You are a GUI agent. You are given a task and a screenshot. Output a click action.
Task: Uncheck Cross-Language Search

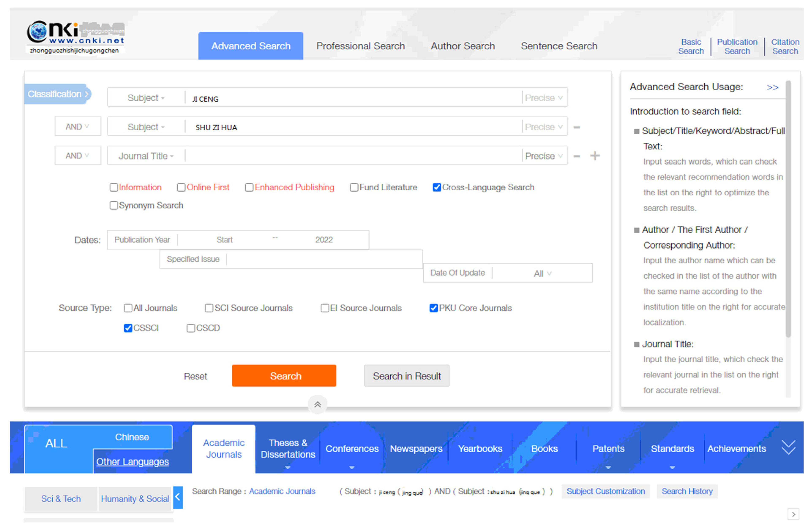click(x=437, y=187)
